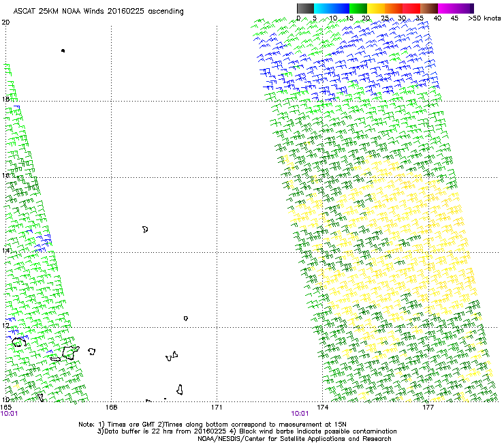Click the tiny island outline just above 12N line

(x=186, y=318)
